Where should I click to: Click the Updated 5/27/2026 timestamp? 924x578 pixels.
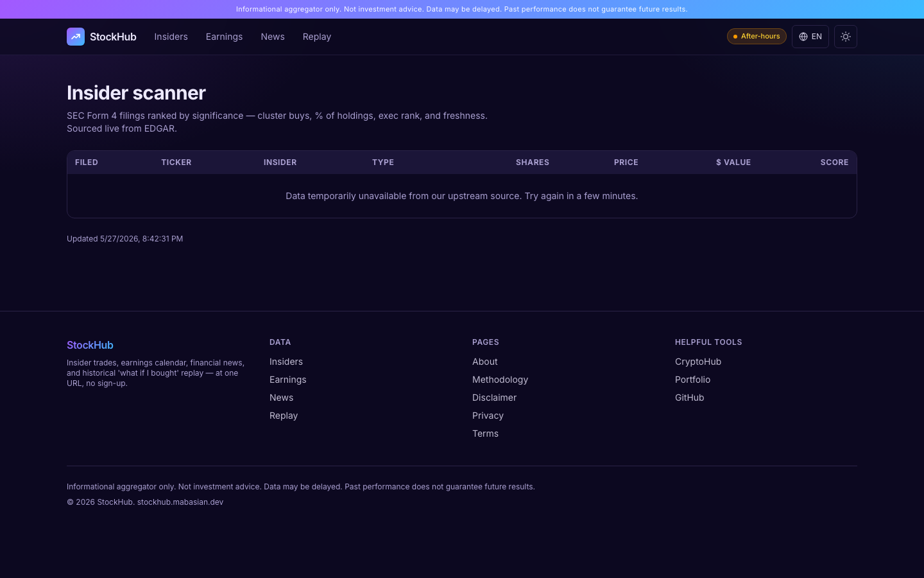pyautogui.click(x=125, y=239)
